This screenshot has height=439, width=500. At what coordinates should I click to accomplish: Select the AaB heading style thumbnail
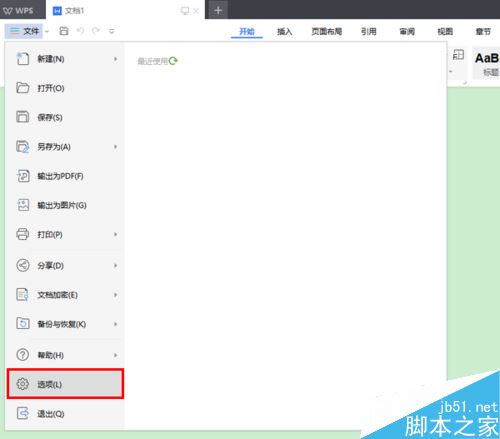pyautogui.click(x=487, y=63)
